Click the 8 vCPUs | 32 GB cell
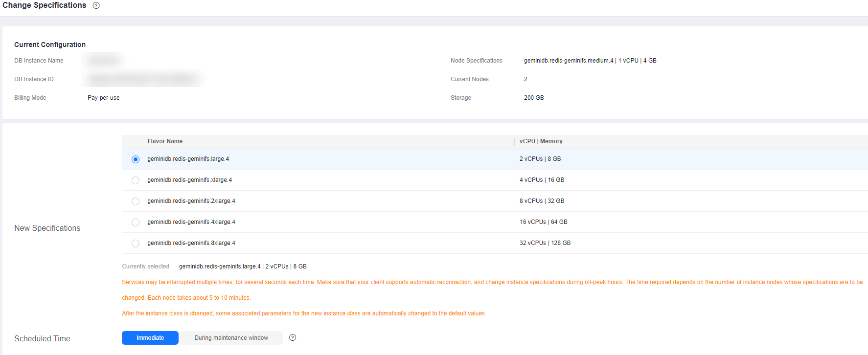 (542, 201)
